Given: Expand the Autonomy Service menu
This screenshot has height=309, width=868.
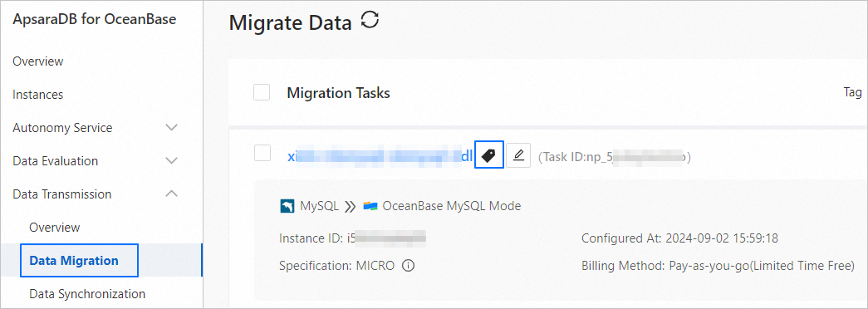Looking at the screenshot, I should click(172, 128).
